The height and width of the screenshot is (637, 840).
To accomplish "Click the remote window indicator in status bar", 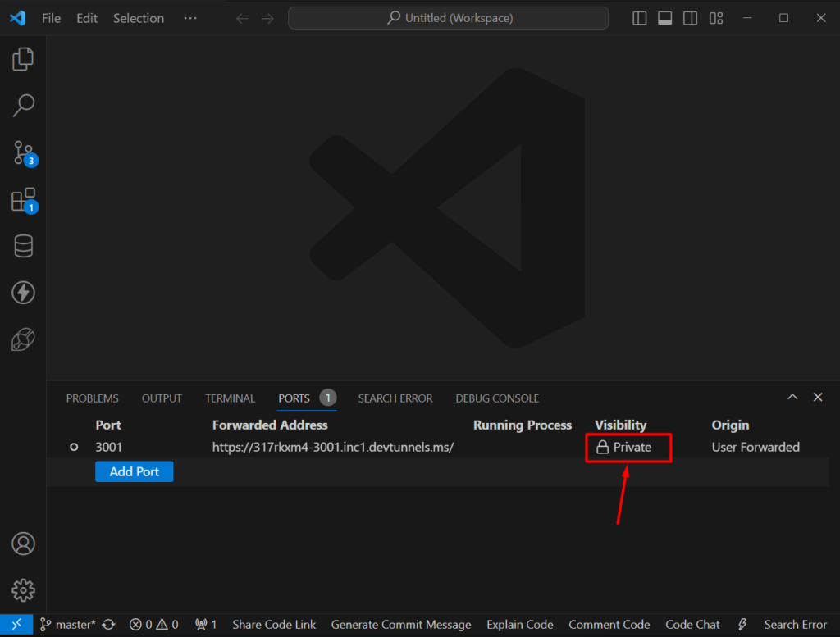I will pyautogui.click(x=16, y=625).
